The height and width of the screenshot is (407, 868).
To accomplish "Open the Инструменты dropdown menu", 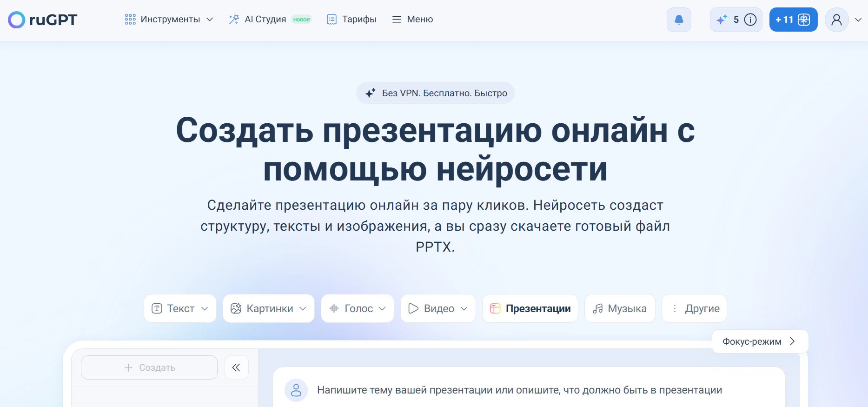I will pyautogui.click(x=169, y=19).
